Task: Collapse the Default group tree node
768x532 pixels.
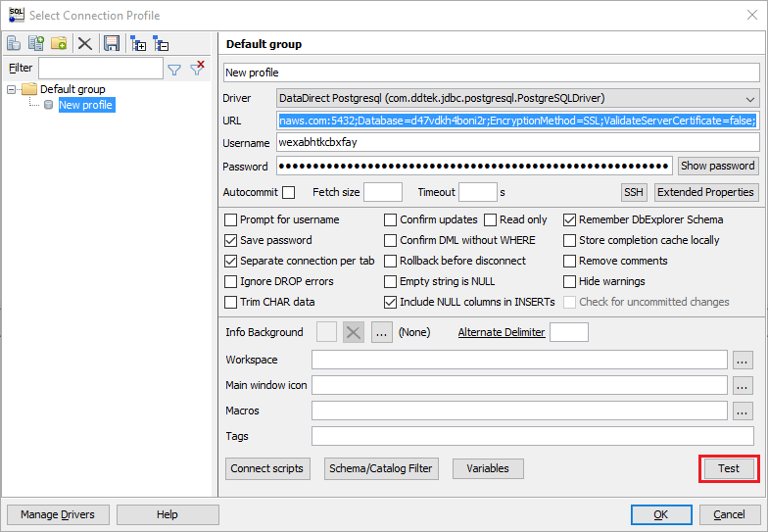Action: click(x=12, y=89)
